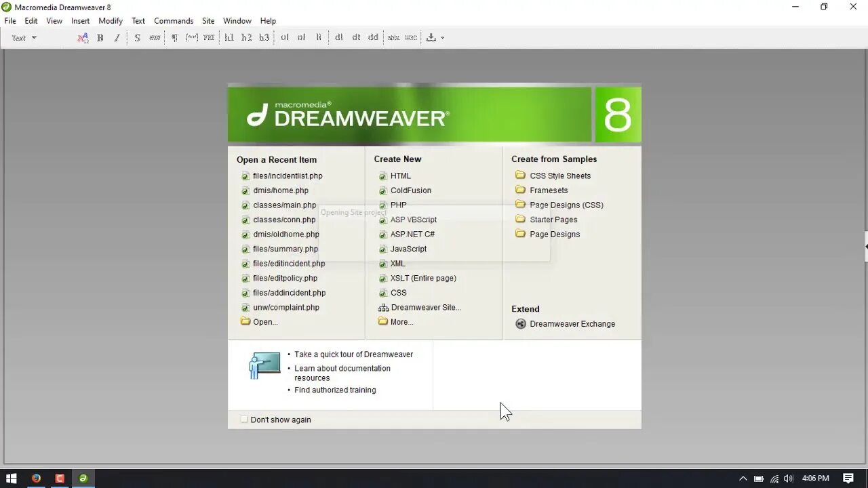Image resolution: width=868 pixels, height=488 pixels.
Task: Click Dreamweaver Site... to set up site
Action: [426, 308]
